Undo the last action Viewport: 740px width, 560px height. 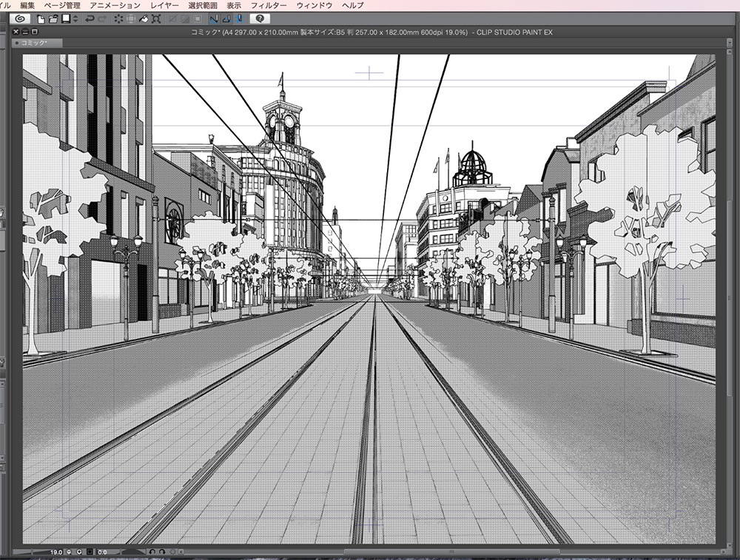pyautogui.click(x=90, y=18)
